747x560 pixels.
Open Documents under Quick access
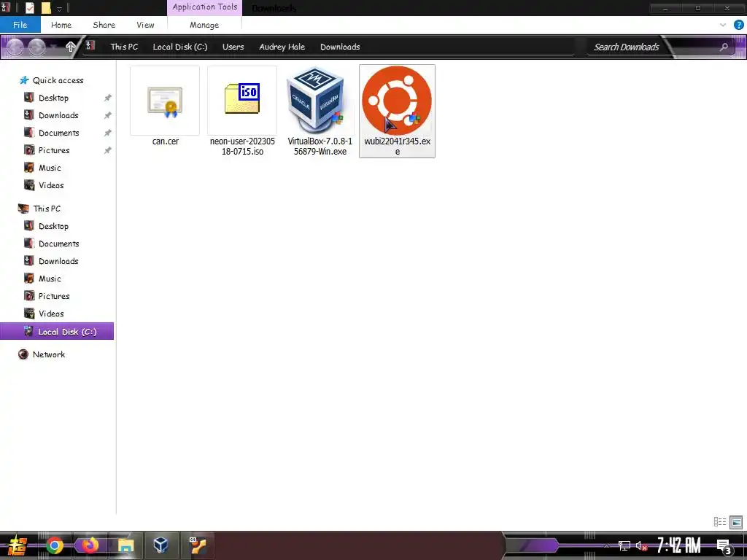point(57,133)
